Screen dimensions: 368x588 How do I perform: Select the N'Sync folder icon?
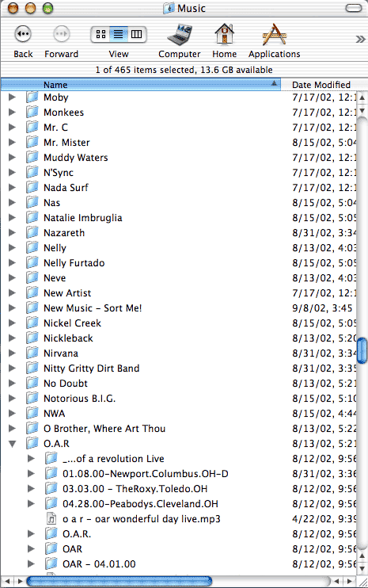point(32,172)
